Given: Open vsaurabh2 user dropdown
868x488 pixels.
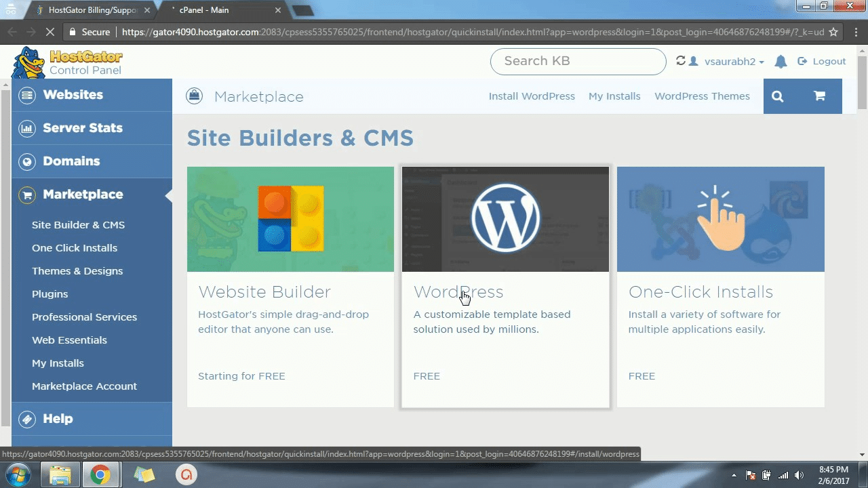Looking at the screenshot, I should (734, 62).
